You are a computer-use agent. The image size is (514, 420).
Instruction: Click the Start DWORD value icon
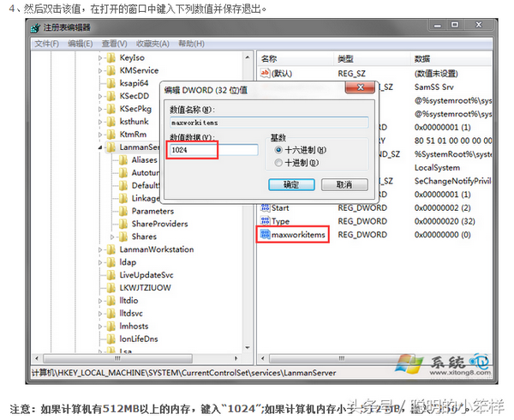265,207
